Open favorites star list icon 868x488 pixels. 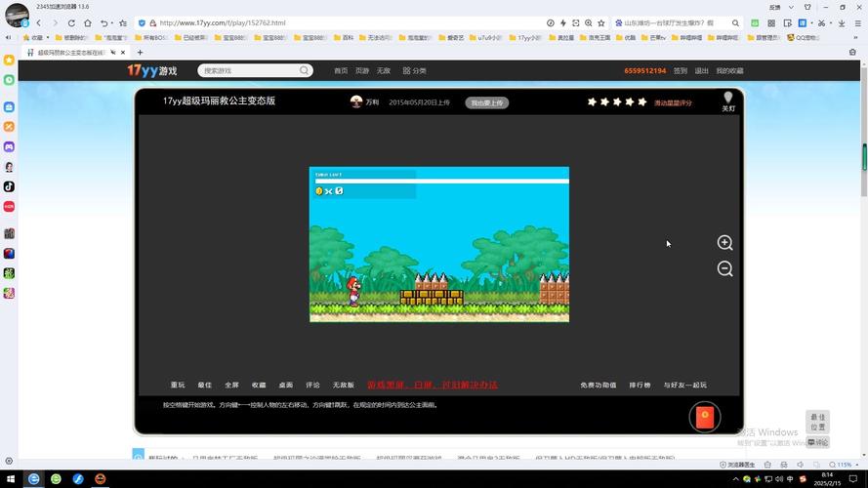(x=123, y=23)
